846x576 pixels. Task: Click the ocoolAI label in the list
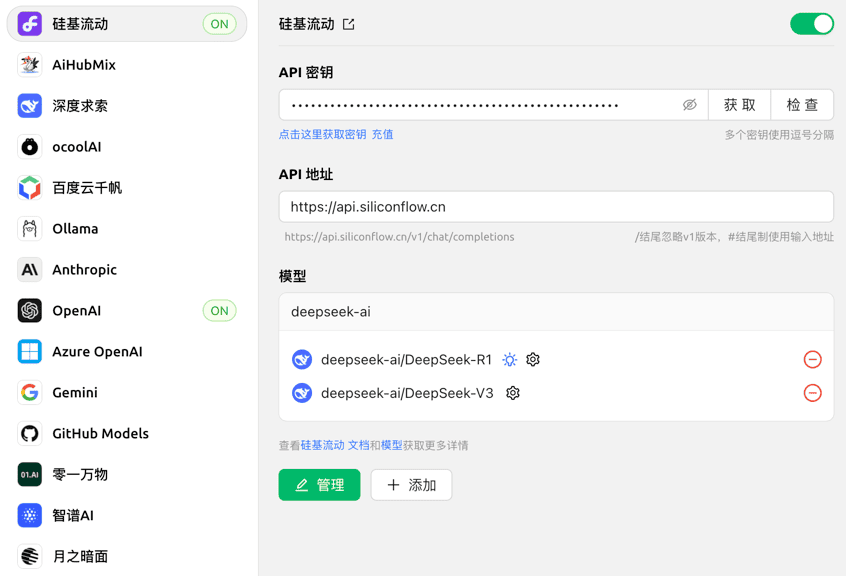(77, 147)
